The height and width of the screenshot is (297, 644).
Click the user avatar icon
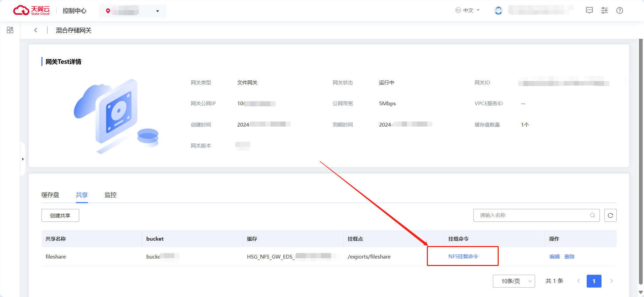pos(498,10)
